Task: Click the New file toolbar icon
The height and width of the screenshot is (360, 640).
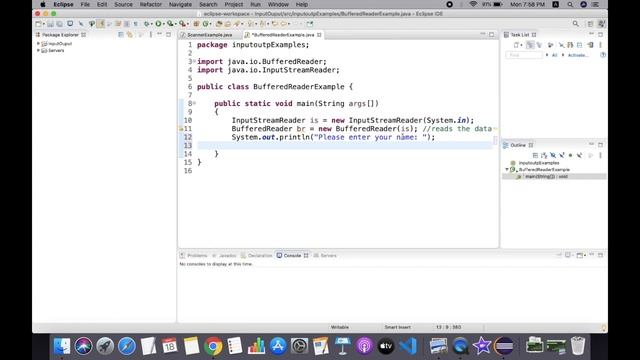Action: click(x=38, y=24)
